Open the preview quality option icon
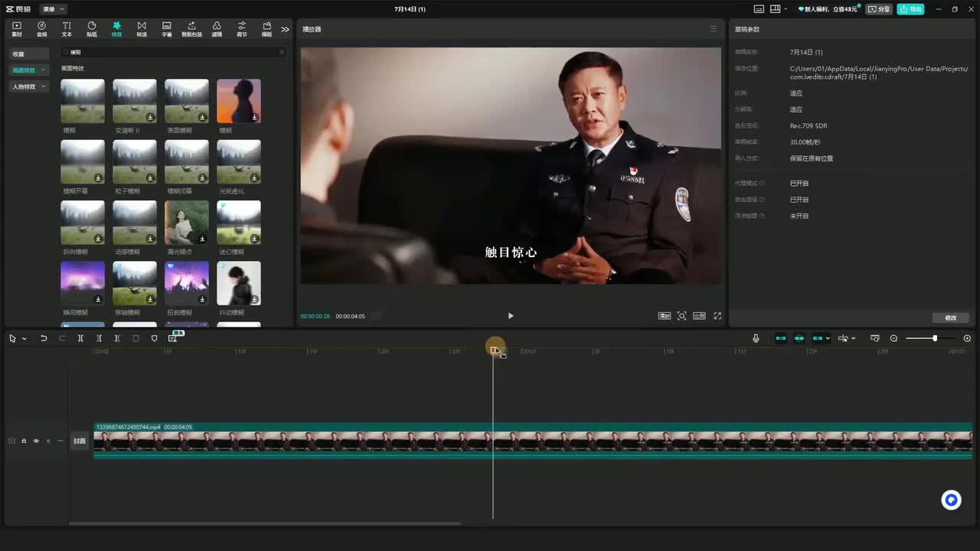This screenshot has height=551, width=980. (665, 315)
